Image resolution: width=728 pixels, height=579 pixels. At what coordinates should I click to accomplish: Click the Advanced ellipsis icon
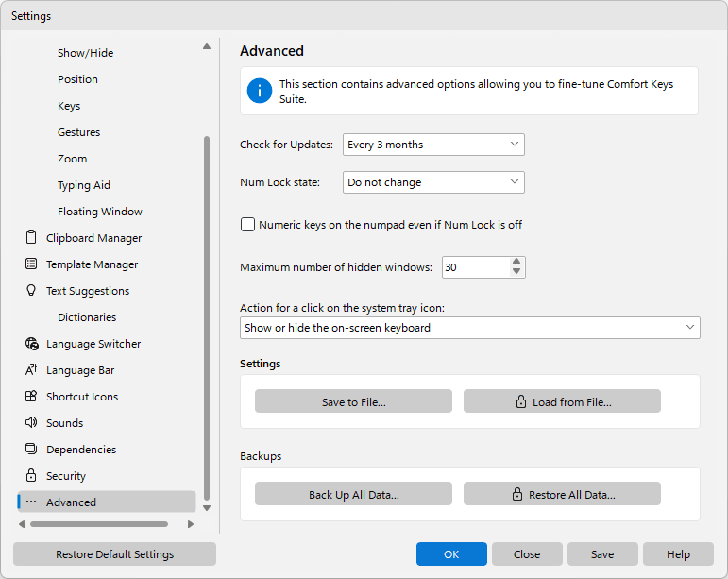pos(31,502)
